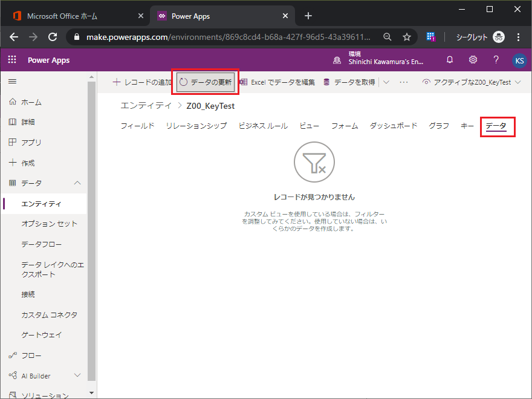
Task: Open アクティブなZ00_KeyTest view dropdown
Action: coord(472,82)
